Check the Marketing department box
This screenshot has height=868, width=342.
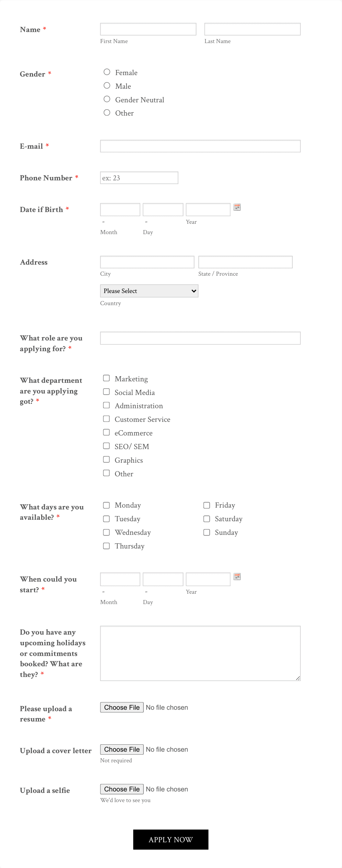pyautogui.click(x=107, y=378)
